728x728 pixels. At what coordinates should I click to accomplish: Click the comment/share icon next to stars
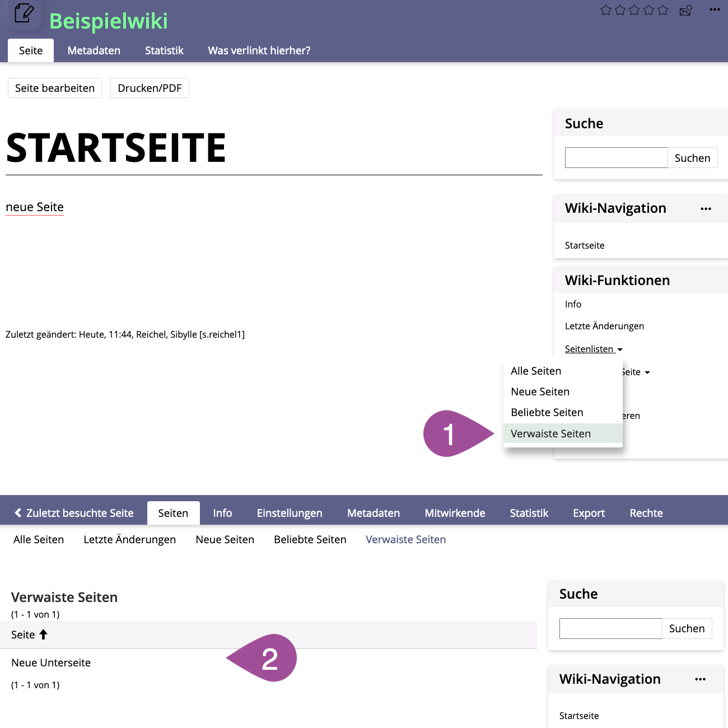(685, 10)
